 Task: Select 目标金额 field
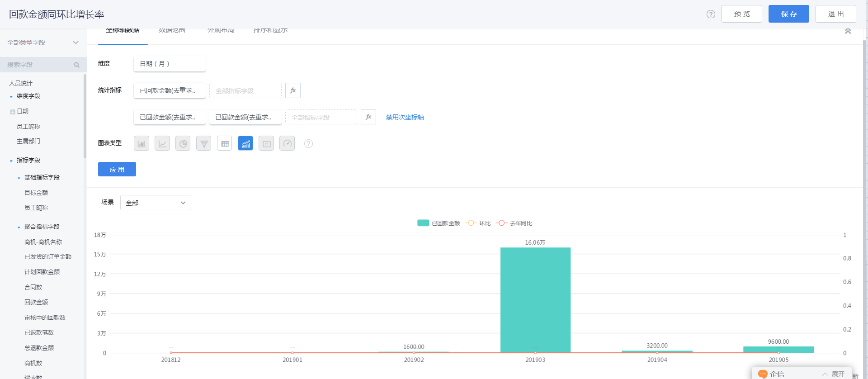(36, 193)
